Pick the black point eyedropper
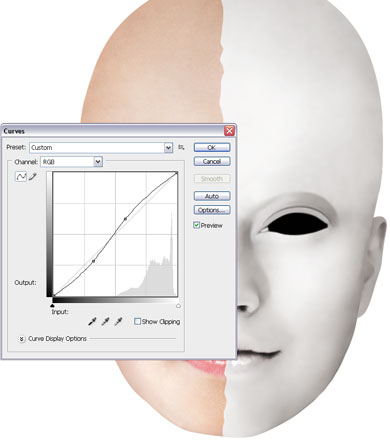 point(92,322)
